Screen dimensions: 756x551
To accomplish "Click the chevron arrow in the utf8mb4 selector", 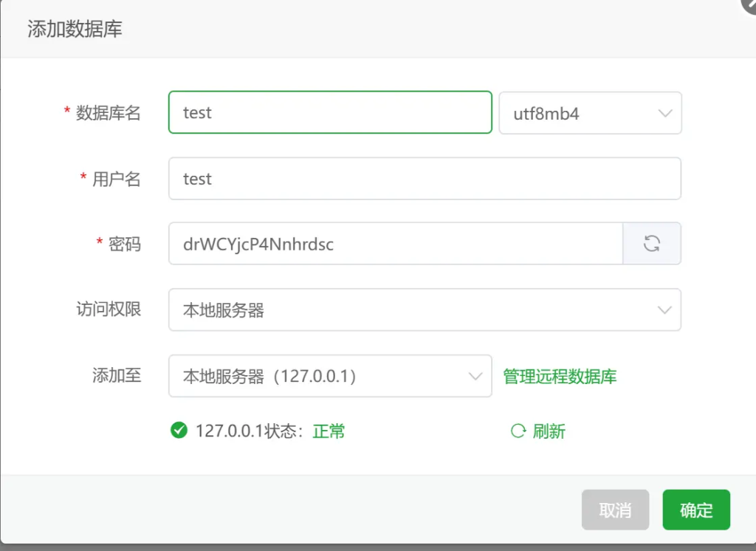I will point(664,113).
